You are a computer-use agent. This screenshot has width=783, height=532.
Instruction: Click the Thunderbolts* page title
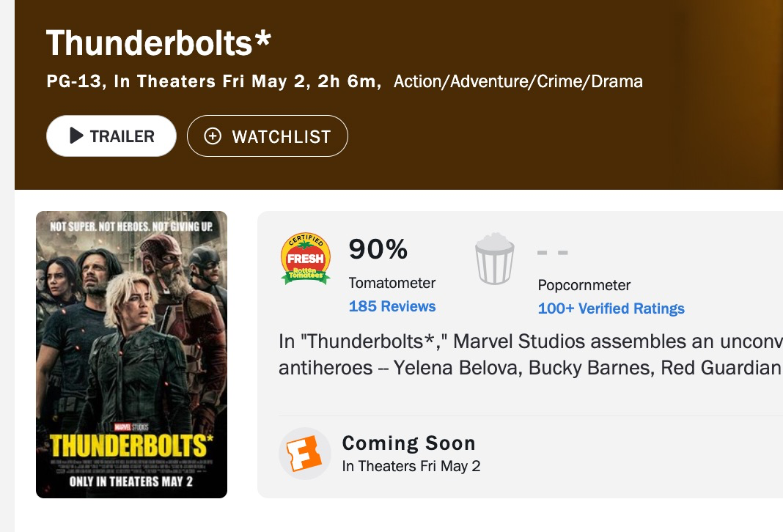(159, 43)
